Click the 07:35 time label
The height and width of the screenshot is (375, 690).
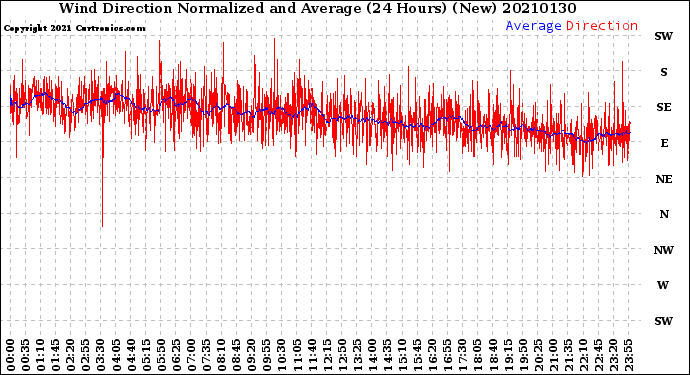pyautogui.click(x=206, y=355)
